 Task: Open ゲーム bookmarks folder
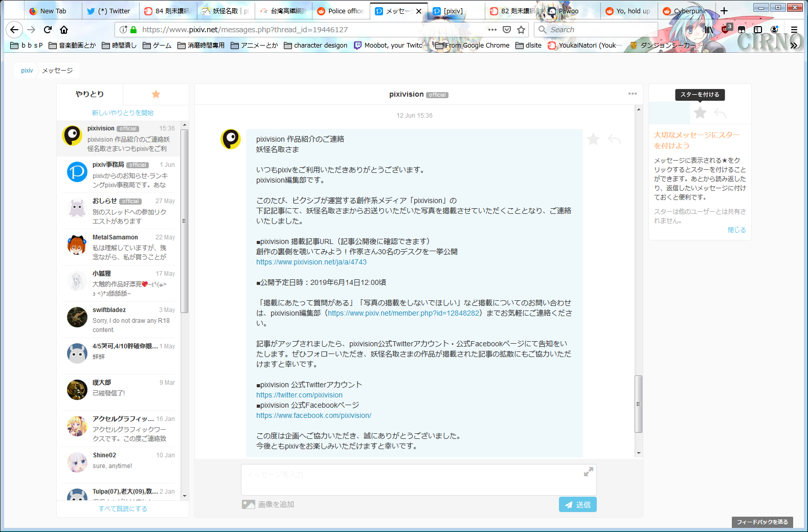tap(157, 46)
